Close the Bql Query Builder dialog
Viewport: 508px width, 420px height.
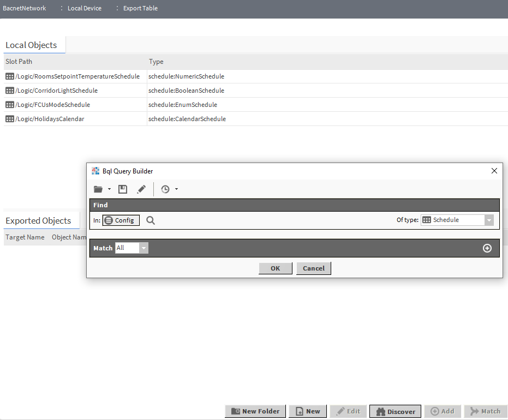(x=494, y=171)
